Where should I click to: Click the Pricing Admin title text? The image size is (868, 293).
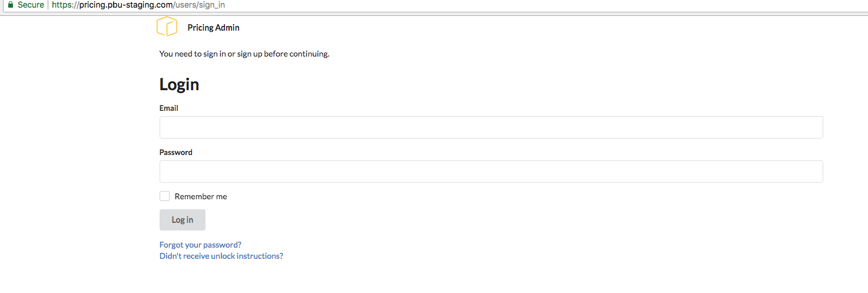tap(213, 28)
